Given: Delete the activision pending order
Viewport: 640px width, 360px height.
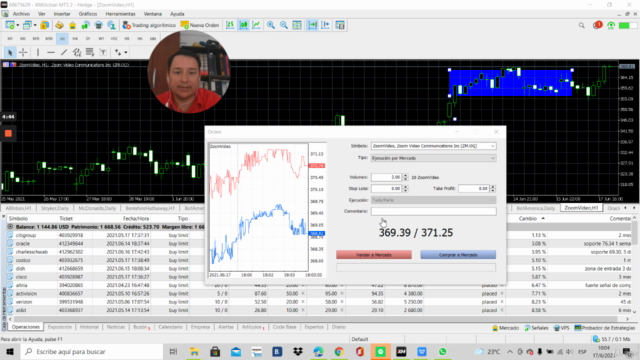Looking at the screenshot, I should [x=502, y=293].
